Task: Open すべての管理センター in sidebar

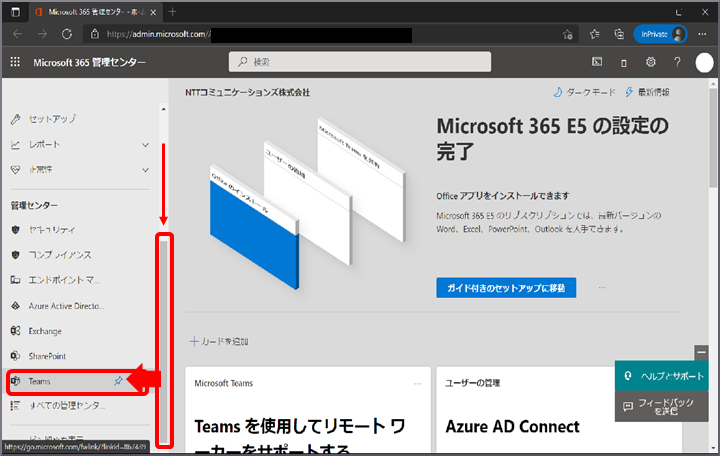Action: [67, 405]
